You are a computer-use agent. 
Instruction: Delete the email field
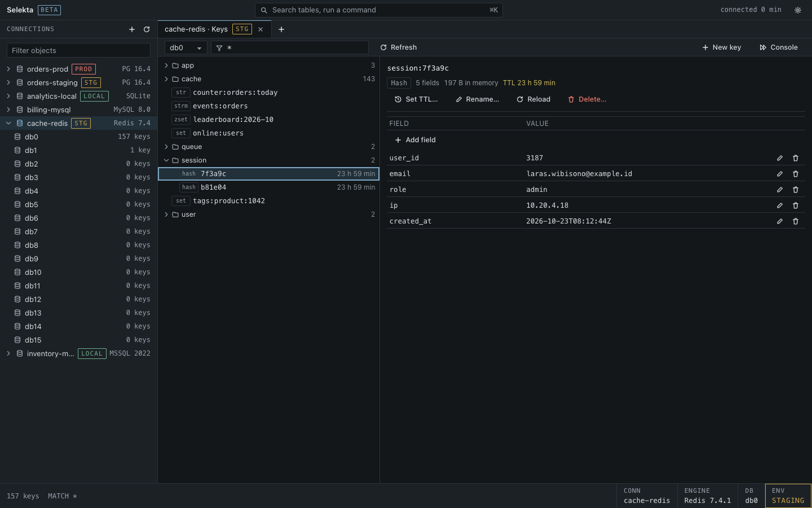coord(796,174)
